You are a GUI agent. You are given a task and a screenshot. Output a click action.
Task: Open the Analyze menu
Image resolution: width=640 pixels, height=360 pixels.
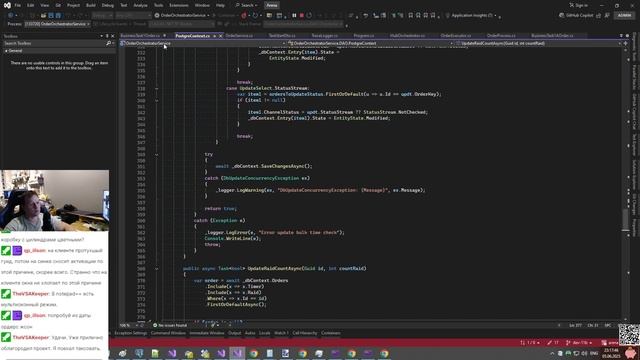coord(140,5)
